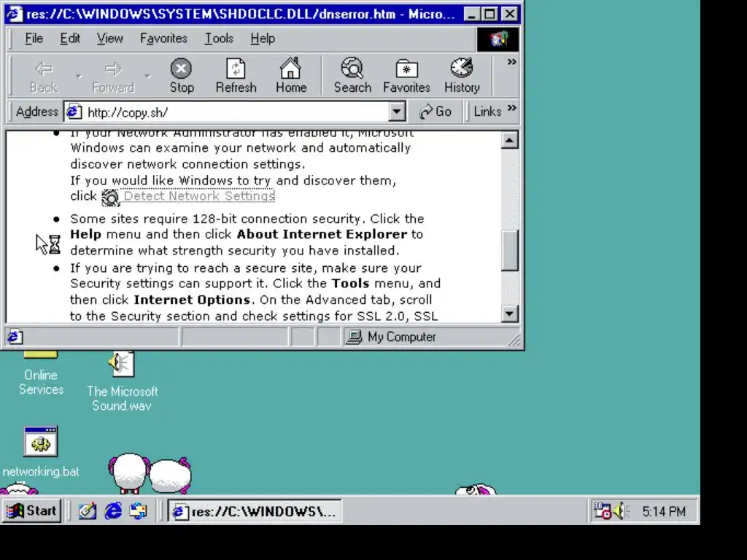Open the Favorites menu
This screenshot has width=747, height=560.
click(163, 39)
